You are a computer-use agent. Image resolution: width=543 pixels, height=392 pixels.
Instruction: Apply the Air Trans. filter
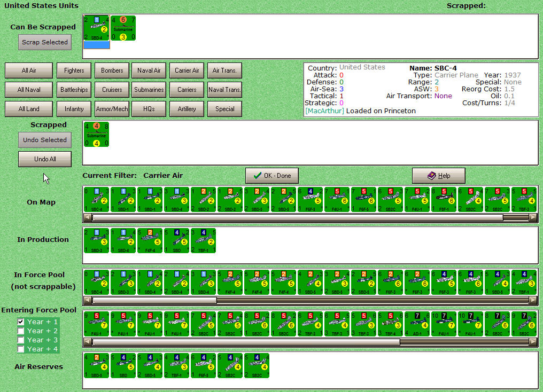[225, 70]
